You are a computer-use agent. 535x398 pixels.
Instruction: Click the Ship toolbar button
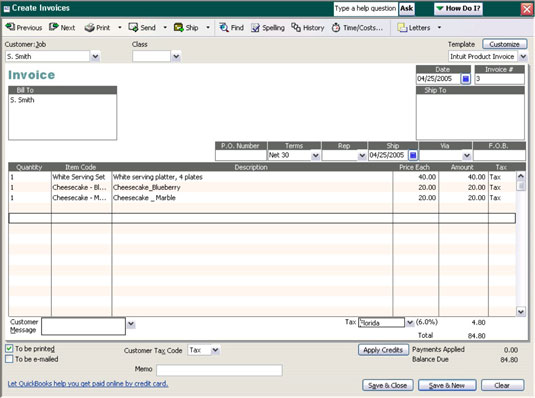[x=186, y=28]
